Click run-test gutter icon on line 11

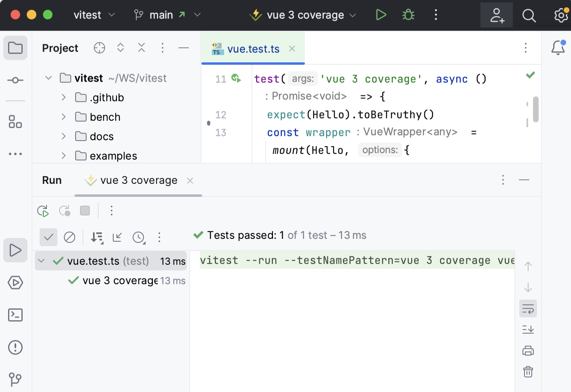point(236,78)
